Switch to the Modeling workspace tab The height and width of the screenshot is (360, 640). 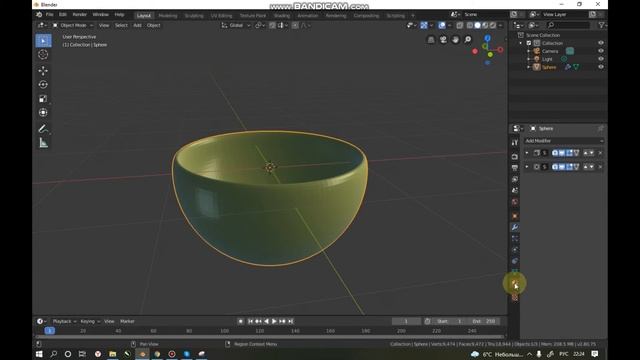168,16
